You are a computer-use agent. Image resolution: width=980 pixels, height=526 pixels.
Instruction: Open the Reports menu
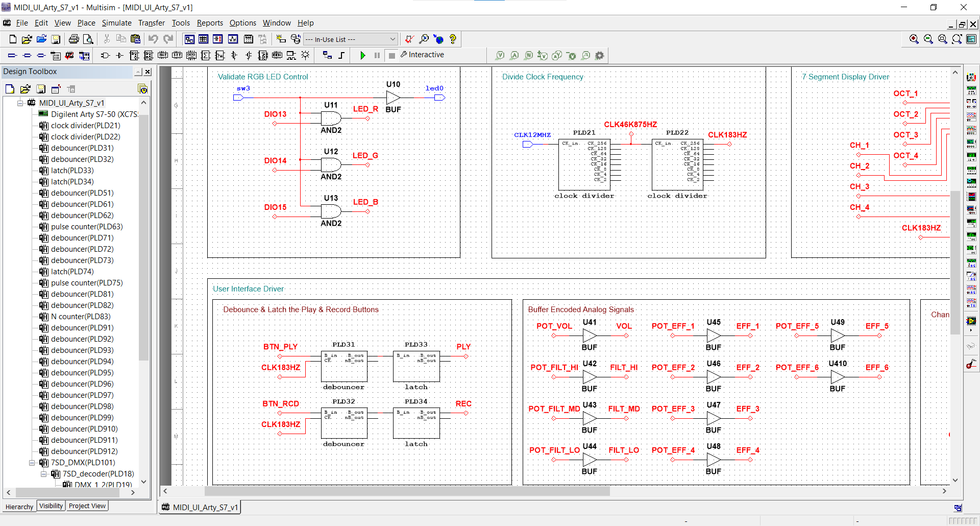(x=210, y=23)
